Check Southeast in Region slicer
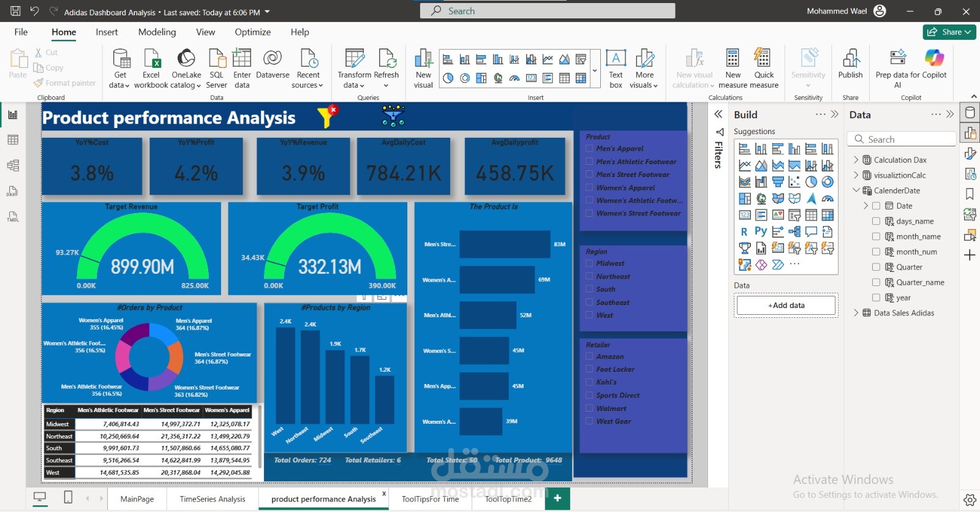Screen dimensions: 980x512 589,303
